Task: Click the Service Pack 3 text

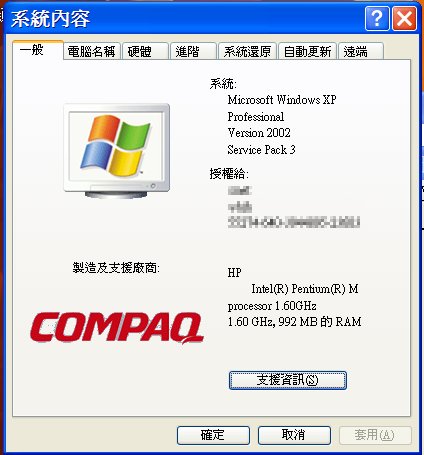Action: (261, 150)
